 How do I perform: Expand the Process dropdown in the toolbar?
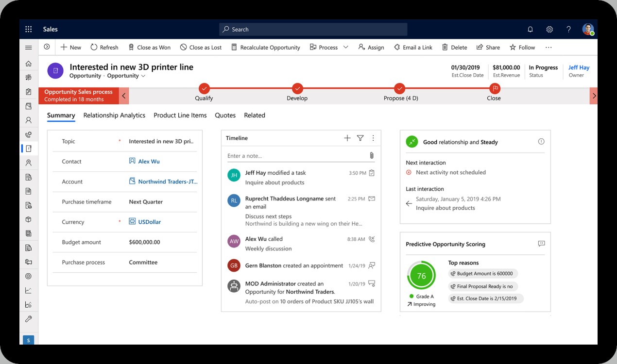coord(345,47)
